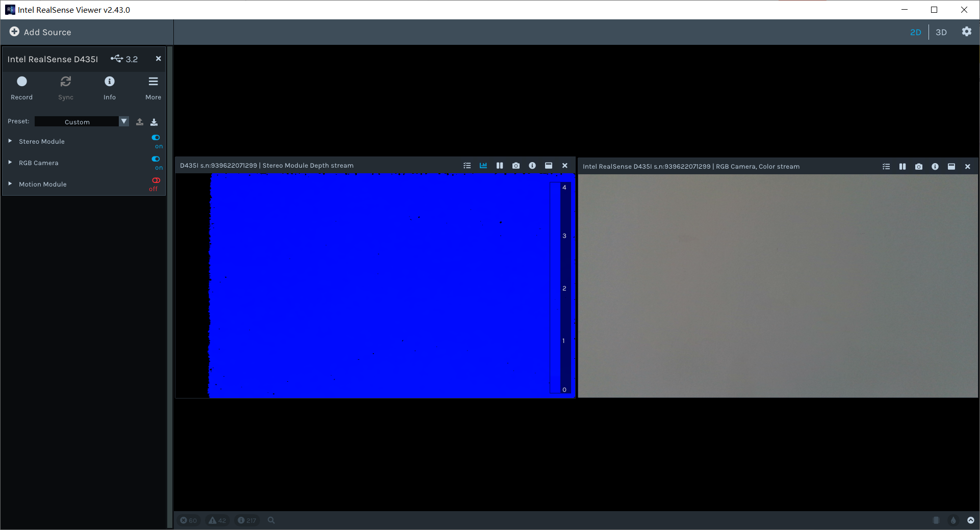Switch to 3D view
This screenshot has width=980, height=530.
(941, 32)
